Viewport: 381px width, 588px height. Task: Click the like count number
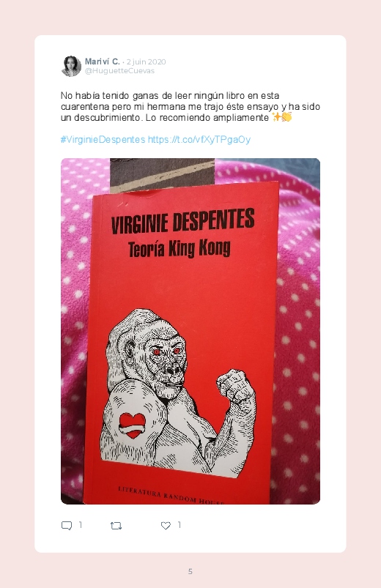pyautogui.click(x=180, y=524)
